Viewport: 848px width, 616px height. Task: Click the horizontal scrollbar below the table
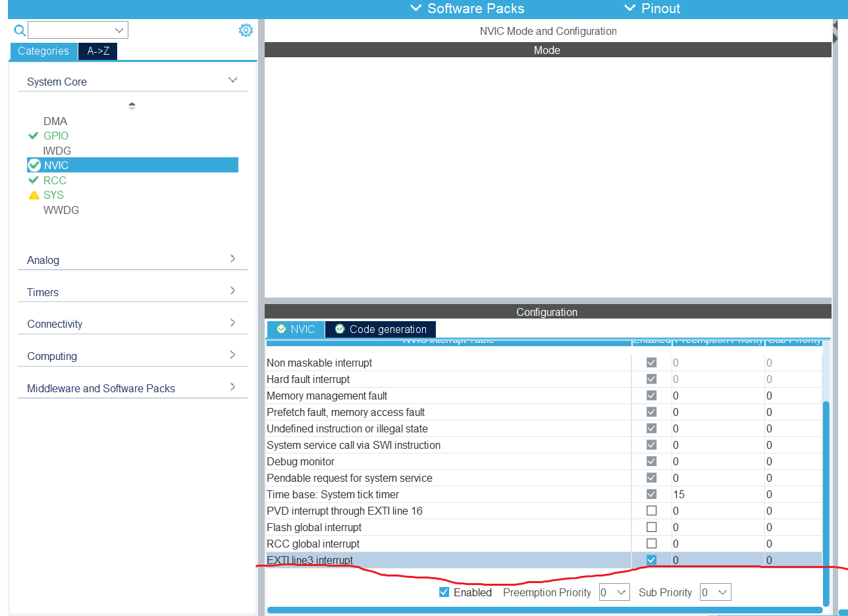[544, 610]
